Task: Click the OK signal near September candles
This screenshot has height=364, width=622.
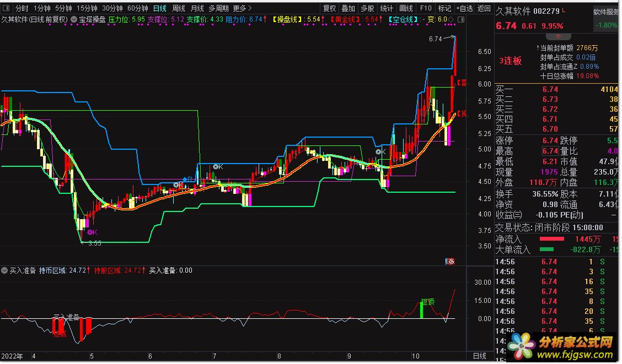Action: [380, 151]
